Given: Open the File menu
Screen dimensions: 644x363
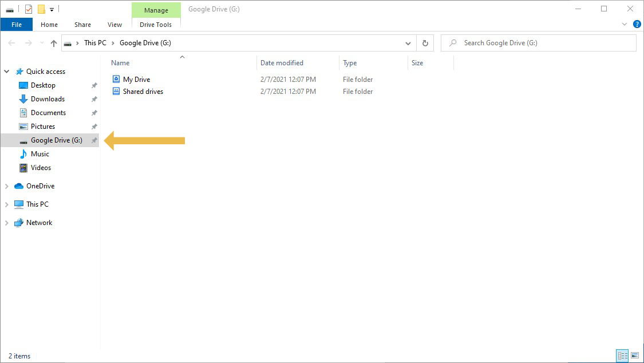Looking at the screenshot, I should click(17, 25).
